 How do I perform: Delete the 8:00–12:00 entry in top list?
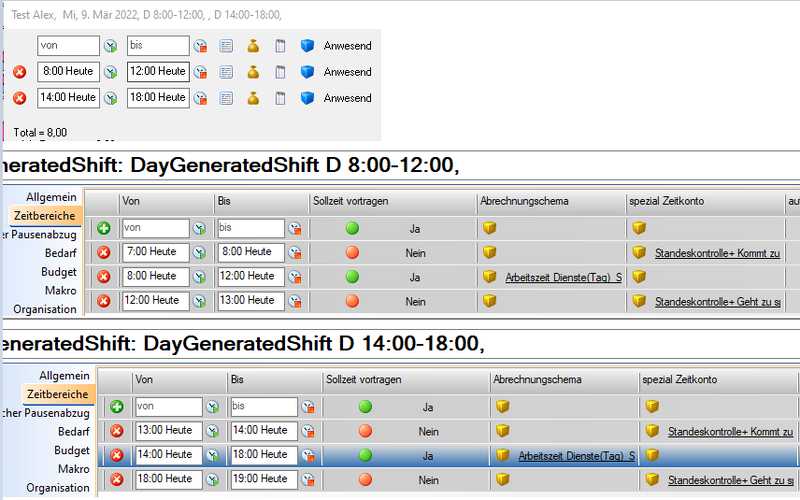(x=20, y=72)
